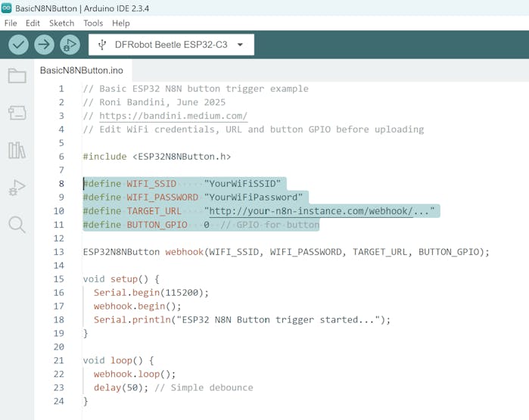Click TARGET_URL in the define line

coord(154,211)
